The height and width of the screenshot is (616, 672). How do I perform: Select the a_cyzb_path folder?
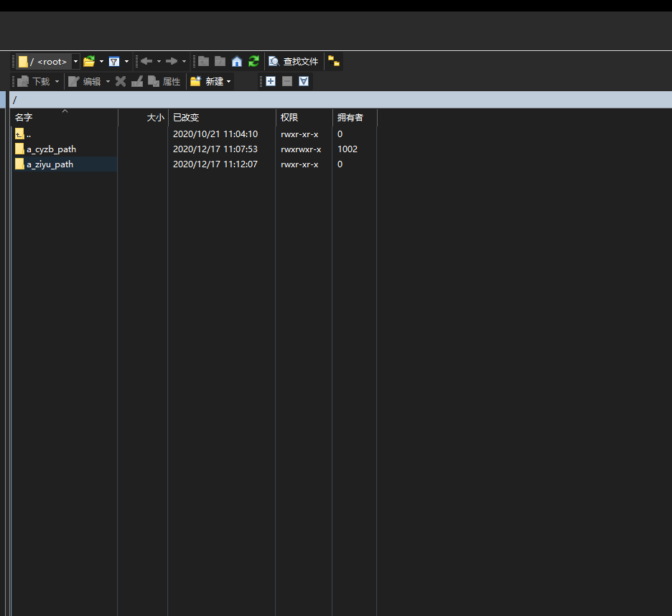point(51,149)
